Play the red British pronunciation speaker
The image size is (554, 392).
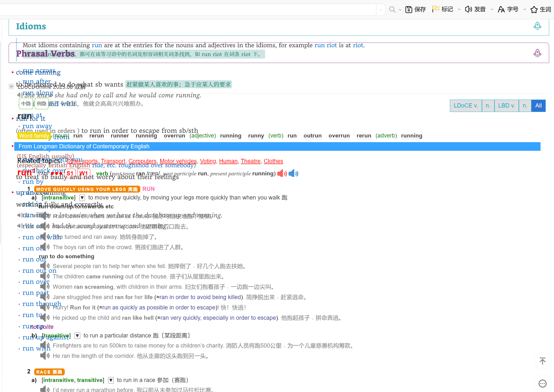282,174
